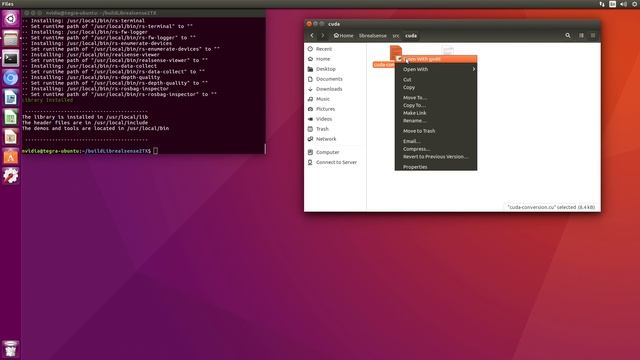
Task: Choose Open With gedit from context menu
Action: [436, 59]
